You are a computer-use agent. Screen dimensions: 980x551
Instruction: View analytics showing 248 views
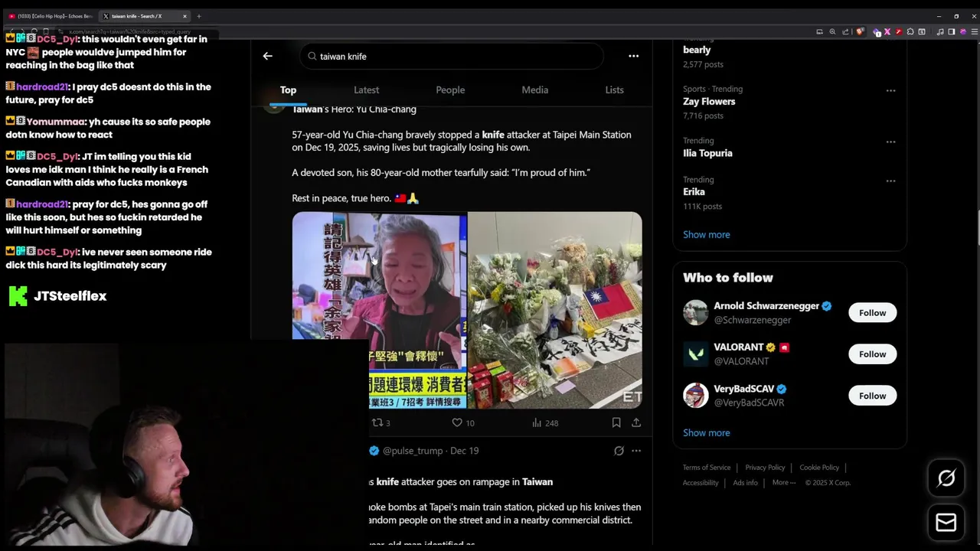544,422
